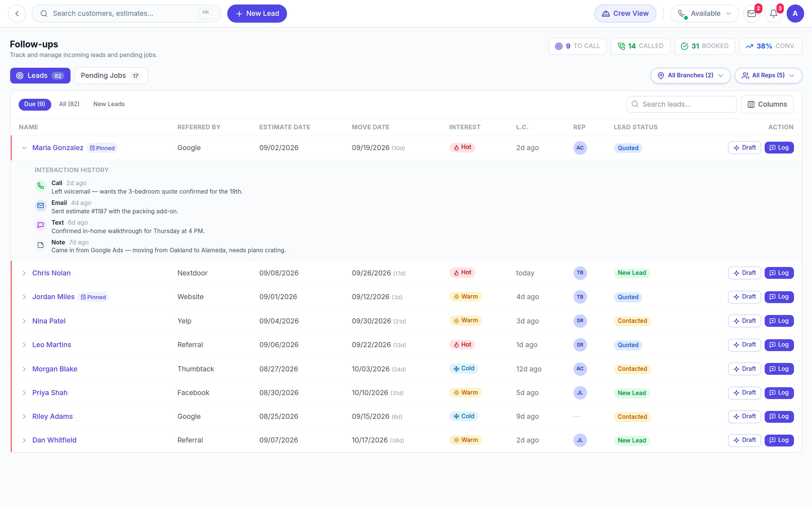This screenshot has width=812, height=508.
Task: Click Leo Martins's Hot interest badge
Action: [x=462, y=345]
